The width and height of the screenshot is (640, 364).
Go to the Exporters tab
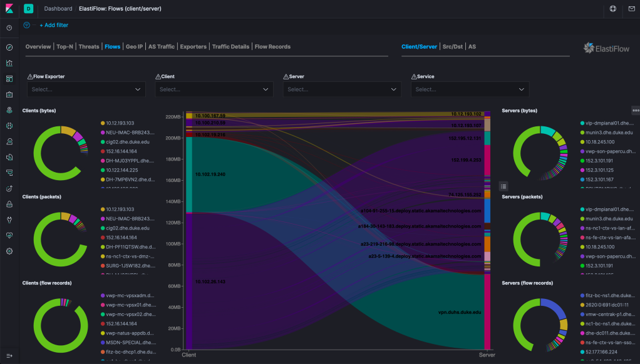coord(193,47)
